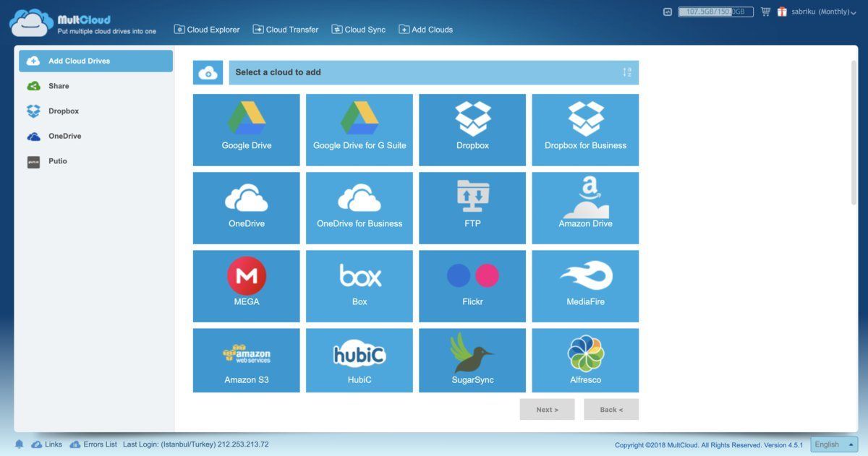Open Cloud Sync from the top menu
Viewport: 868px width, 456px height.
click(x=359, y=30)
